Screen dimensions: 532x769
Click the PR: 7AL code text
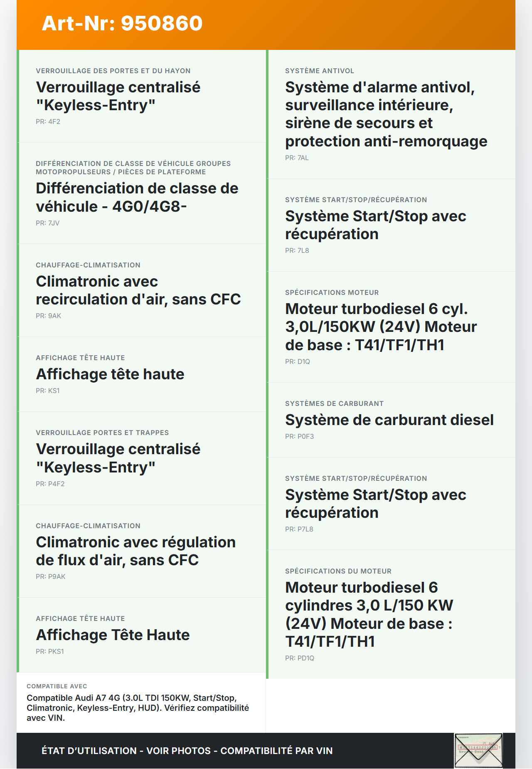coord(297,158)
